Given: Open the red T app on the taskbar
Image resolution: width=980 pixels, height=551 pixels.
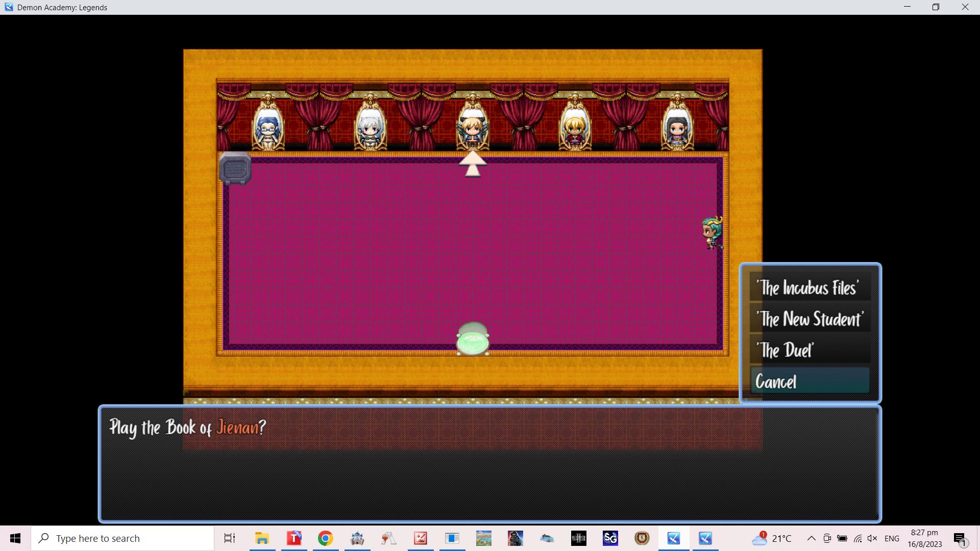Looking at the screenshot, I should click(294, 538).
